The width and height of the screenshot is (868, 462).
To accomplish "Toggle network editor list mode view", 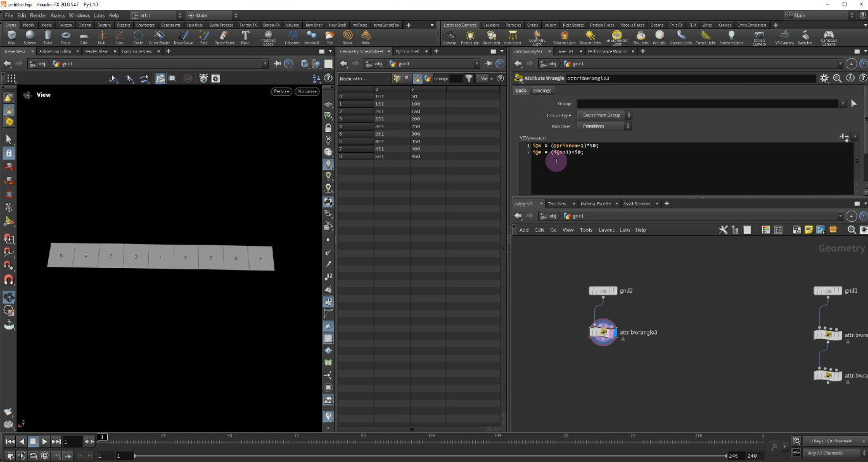I will click(x=747, y=229).
